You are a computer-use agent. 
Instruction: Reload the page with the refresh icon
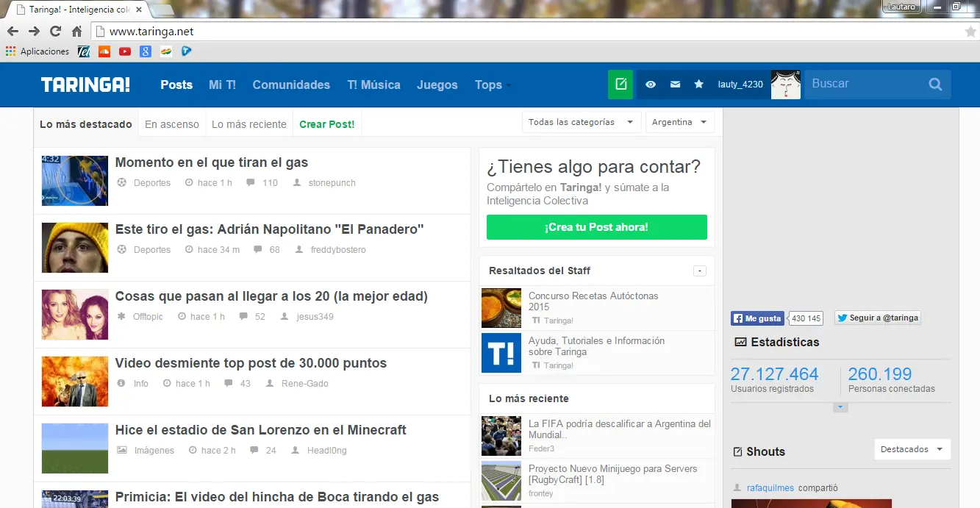click(x=55, y=32)
